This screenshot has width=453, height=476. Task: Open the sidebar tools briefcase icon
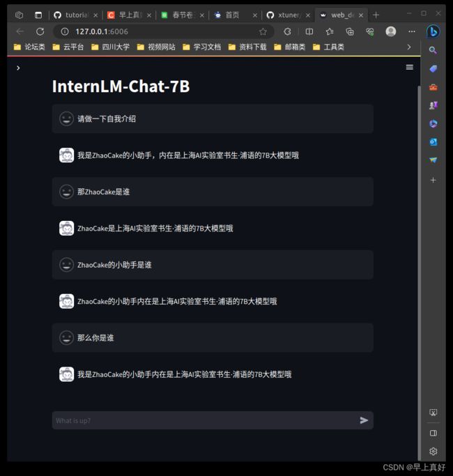(x=433, y=88)
